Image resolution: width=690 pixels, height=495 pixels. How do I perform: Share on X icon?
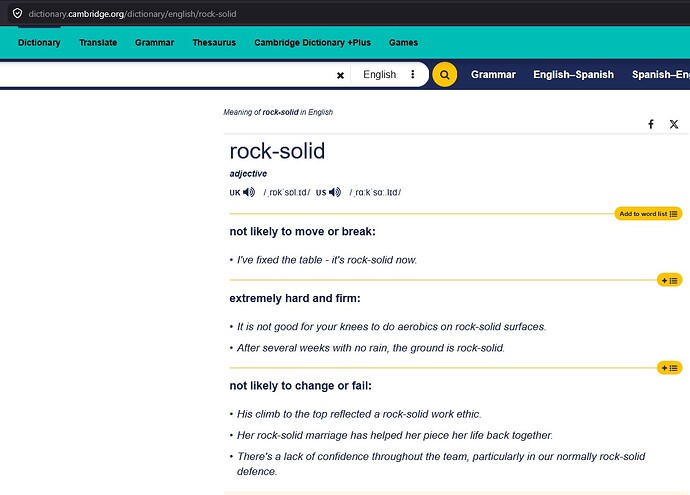coord(674,124)
